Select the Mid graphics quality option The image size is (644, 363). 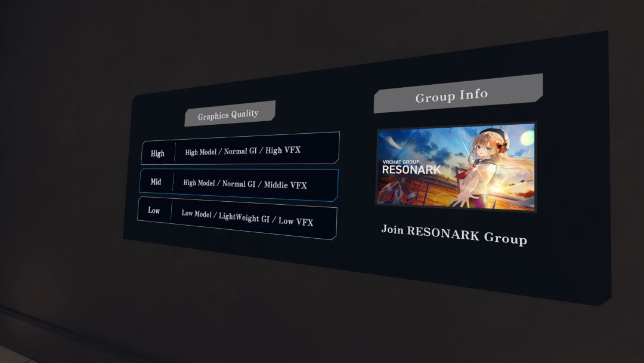coord(239,184)
